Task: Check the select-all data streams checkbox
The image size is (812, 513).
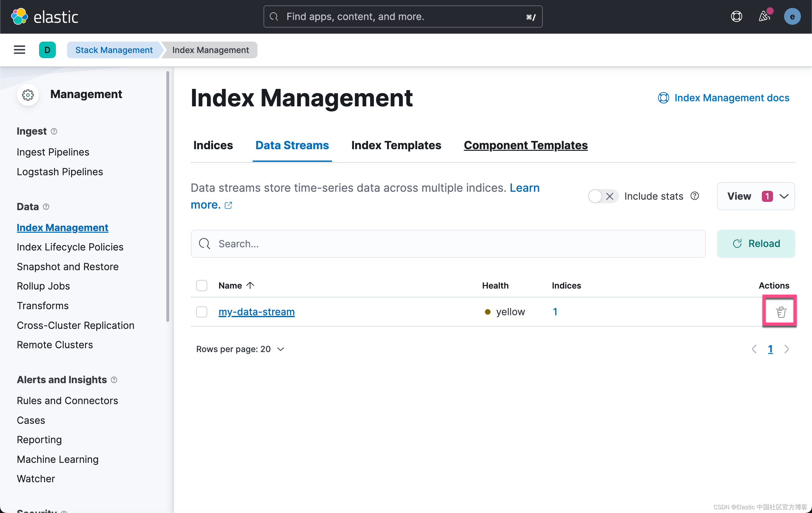Action: (x=201, y=285)
